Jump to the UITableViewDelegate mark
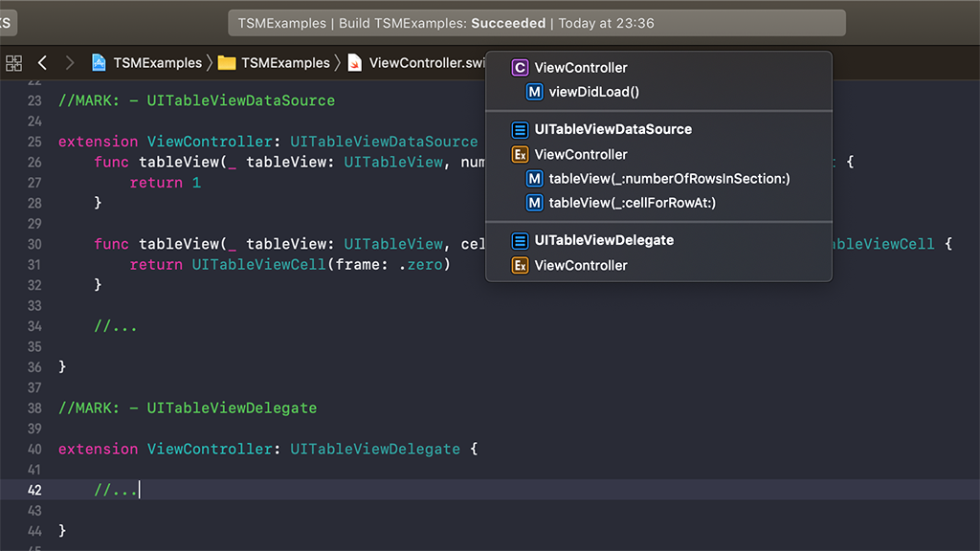The height and width of the screenshot is (551, 980). click(x=604, y=240)
